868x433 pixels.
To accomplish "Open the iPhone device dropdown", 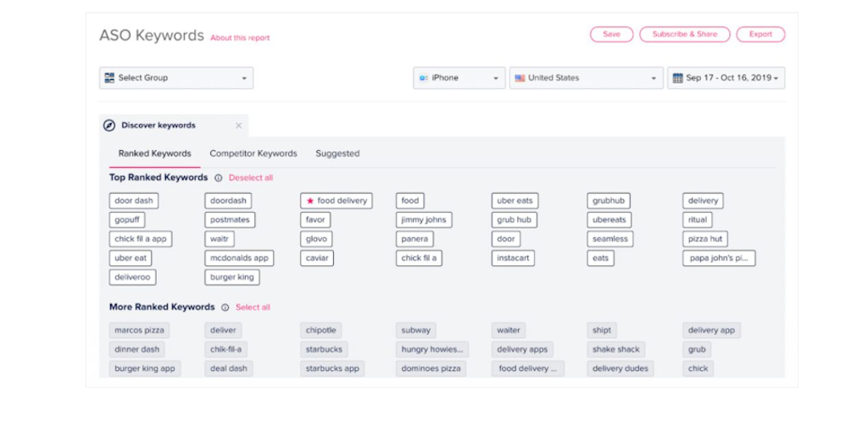I will point(459,78).
